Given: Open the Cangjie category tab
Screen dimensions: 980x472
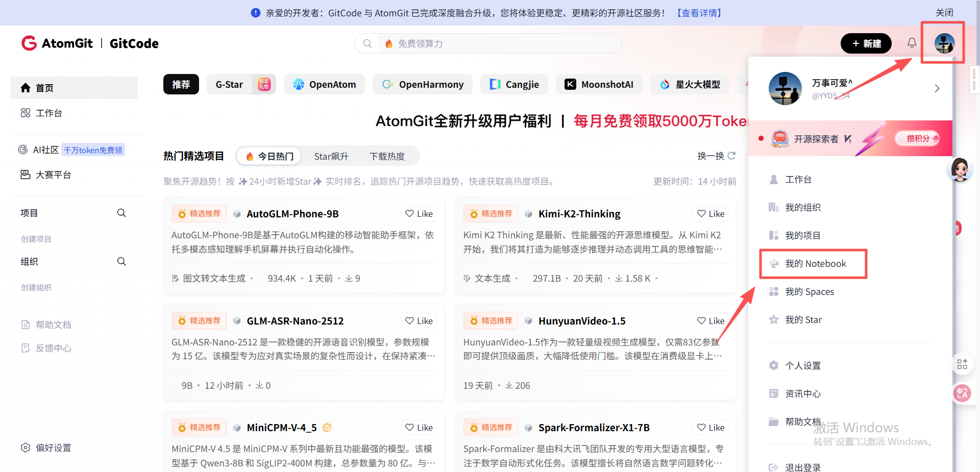Looking at the screenshot, I should (x=514, y=84).
